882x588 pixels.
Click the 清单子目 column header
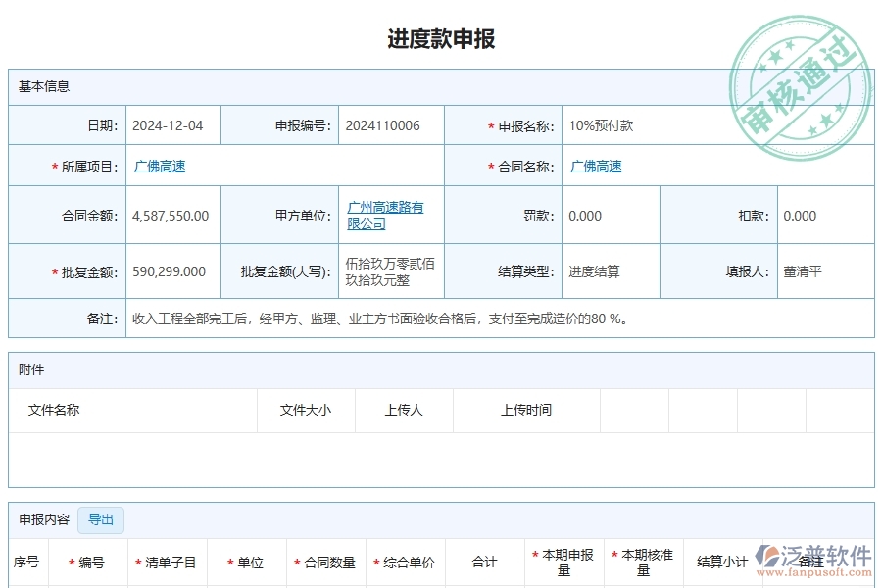click(171, 563)
